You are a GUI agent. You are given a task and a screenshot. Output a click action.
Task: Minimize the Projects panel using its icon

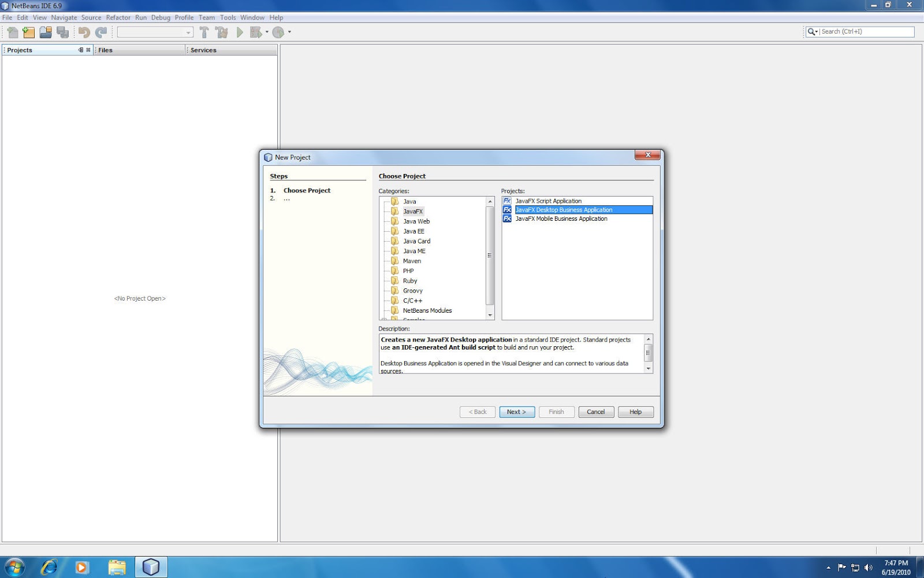click(x=81, y=50)
